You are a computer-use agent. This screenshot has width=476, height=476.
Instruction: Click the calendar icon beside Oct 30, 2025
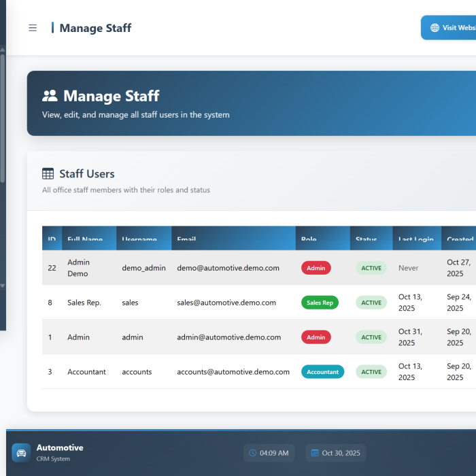[x=315, y=453]
